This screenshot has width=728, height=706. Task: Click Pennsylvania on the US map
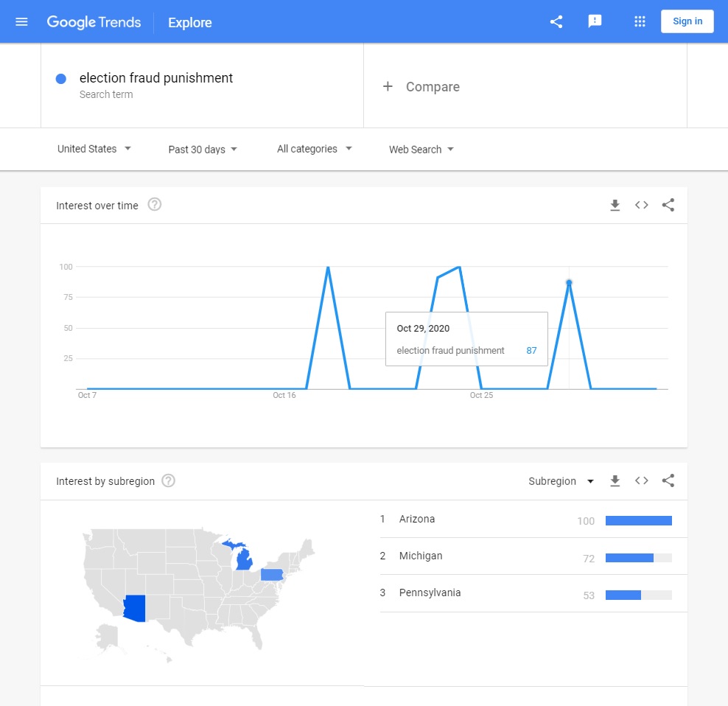(272, 575)
